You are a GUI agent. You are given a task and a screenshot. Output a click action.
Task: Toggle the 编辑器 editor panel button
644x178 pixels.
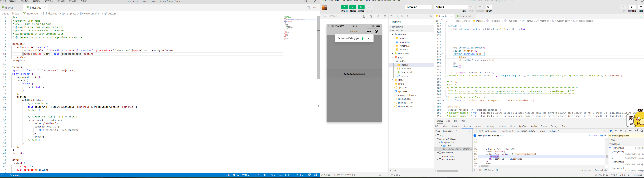click(353, 7)
